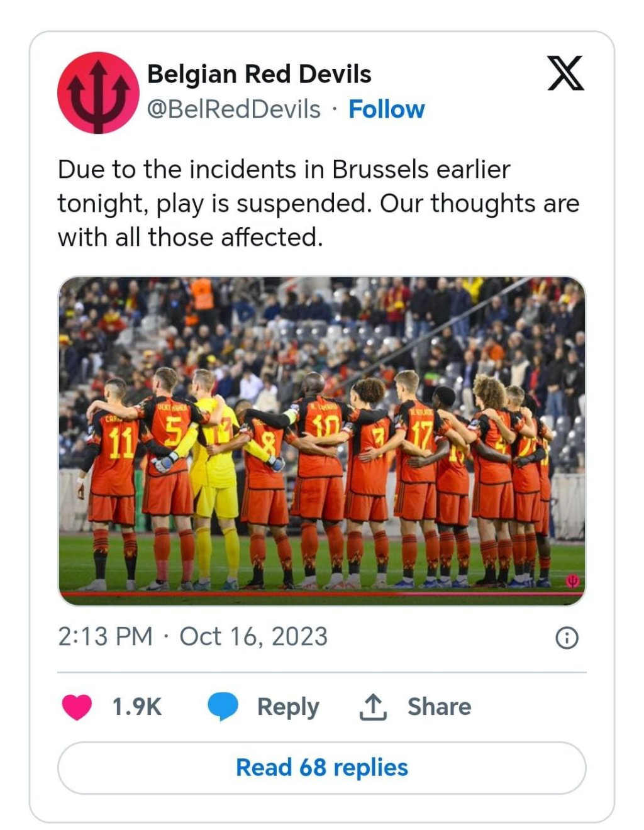The image size is (644, 830).
Task: Click the blue reply speech bubble icon
Action: click(x=223, y=707)
